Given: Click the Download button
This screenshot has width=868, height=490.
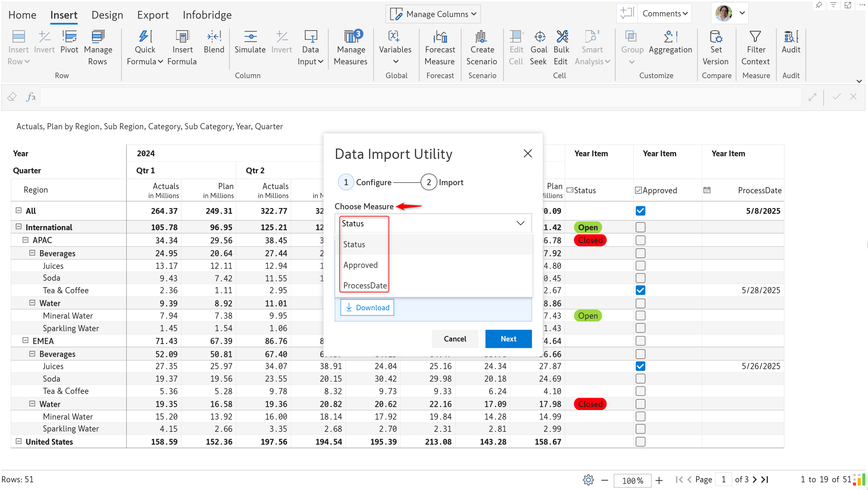Looking at the screenshot, I should (x=367, y=307).
